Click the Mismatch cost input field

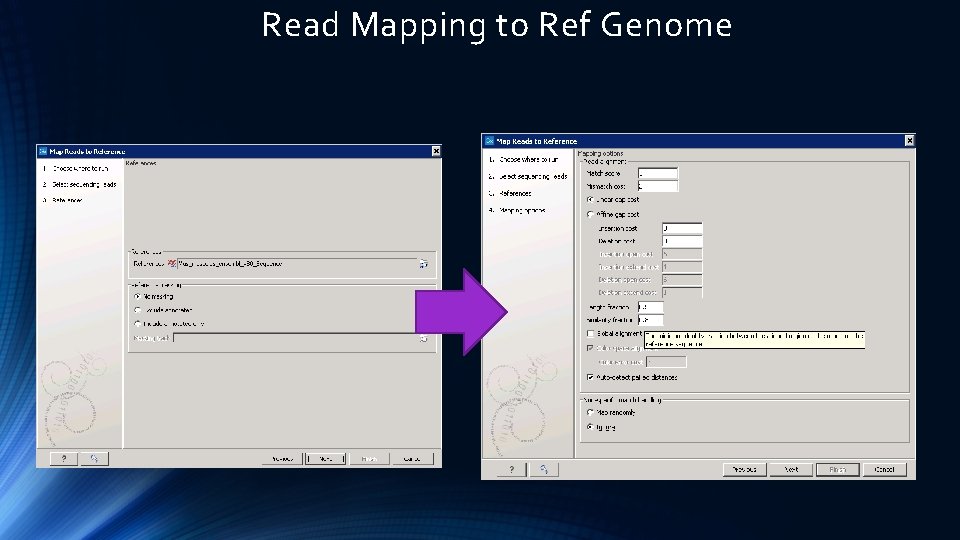click(x=658, y=186)
